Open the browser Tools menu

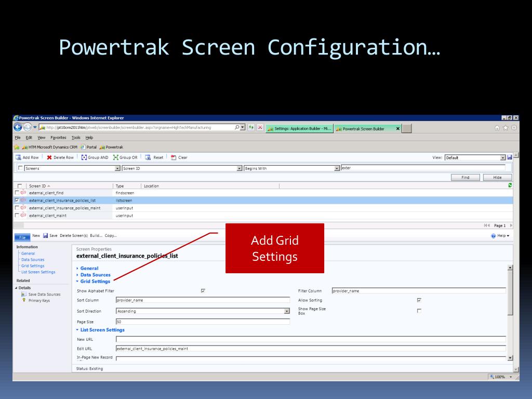(x=76, y=137)
